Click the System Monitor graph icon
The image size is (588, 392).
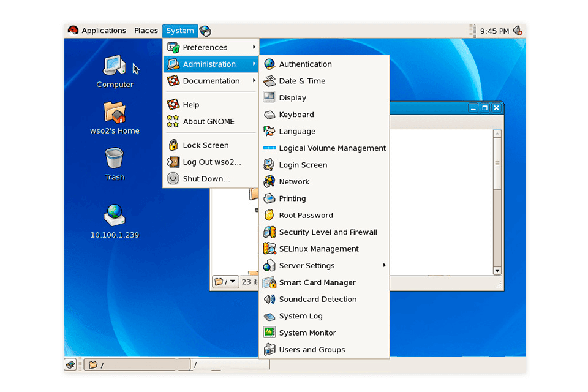pos(269,333)
